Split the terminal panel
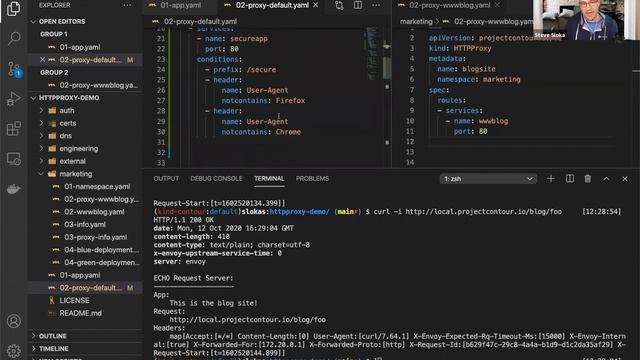This screenshot has height=360, width=640. pyautogui.click(x=569, y=179)
